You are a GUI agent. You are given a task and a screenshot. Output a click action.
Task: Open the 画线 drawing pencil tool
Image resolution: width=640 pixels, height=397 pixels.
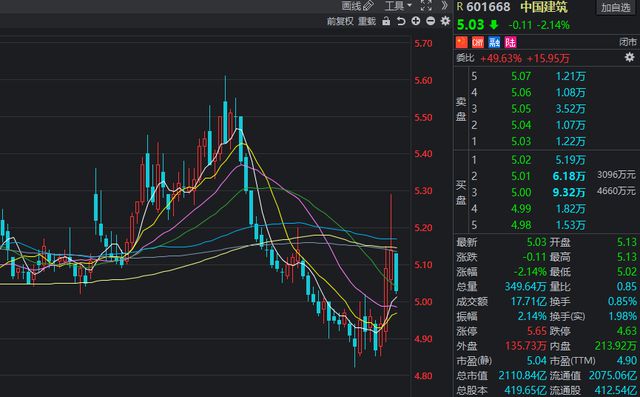[x=357, y=6]
